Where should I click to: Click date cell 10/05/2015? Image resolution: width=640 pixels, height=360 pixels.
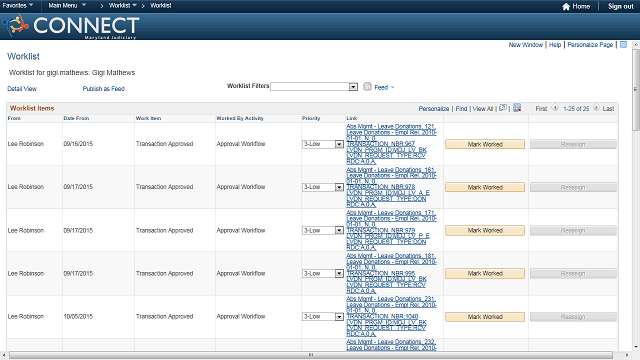pos(78,317)
